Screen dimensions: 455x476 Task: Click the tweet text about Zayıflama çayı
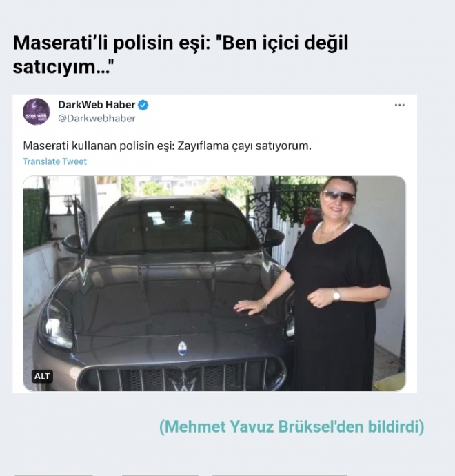tap(167, 146)
